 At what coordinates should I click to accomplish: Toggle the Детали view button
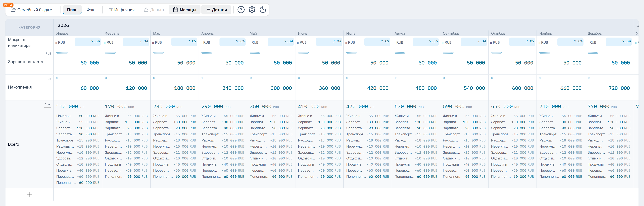(x=216, y=10)
